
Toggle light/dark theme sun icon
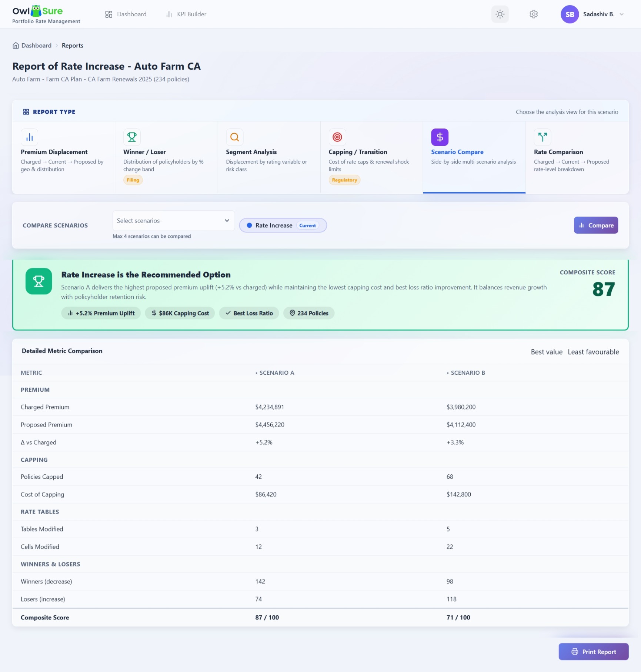click(x=500, y=14)
